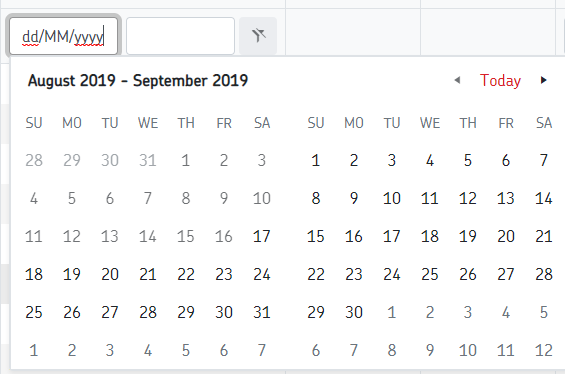Click the August 2019 - September 2019 header
Screen dimensions: 565x374
point(138,80)
